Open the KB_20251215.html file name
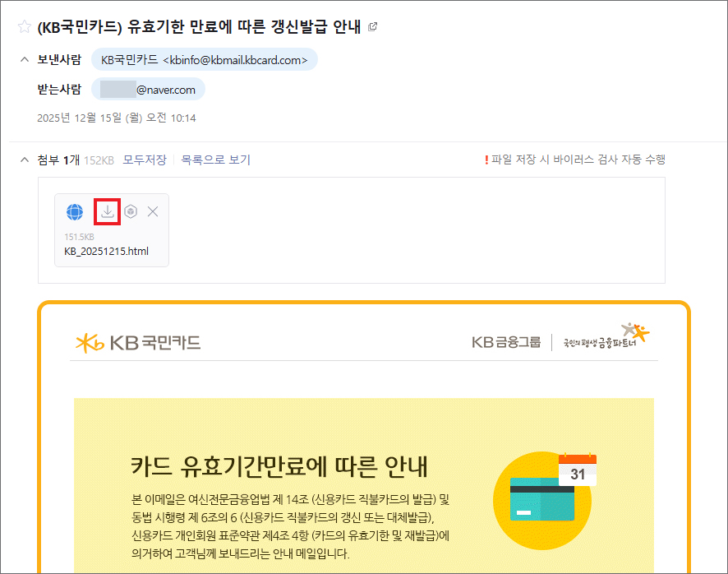The width and height of the screenshot is (728, 574). 106,251
